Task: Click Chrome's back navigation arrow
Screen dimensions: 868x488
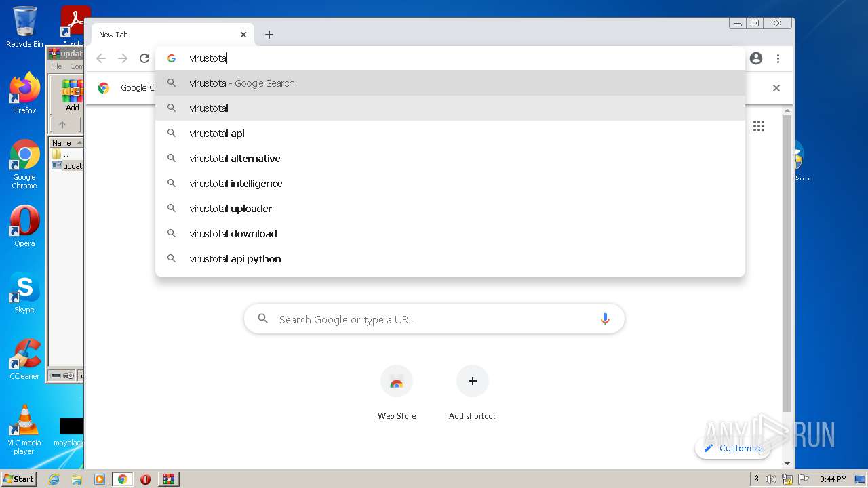Action: click(101, 58)
